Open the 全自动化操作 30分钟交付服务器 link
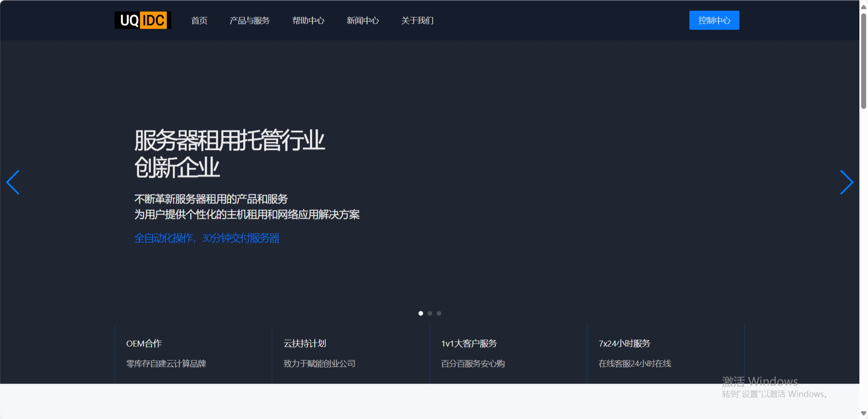This screenshot has height=419, width=868. pos(207,238)
